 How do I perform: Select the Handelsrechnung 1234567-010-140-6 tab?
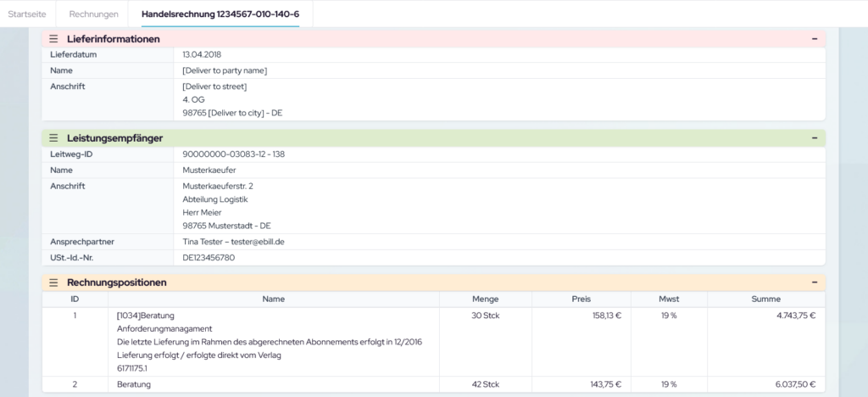pos(214,14)
